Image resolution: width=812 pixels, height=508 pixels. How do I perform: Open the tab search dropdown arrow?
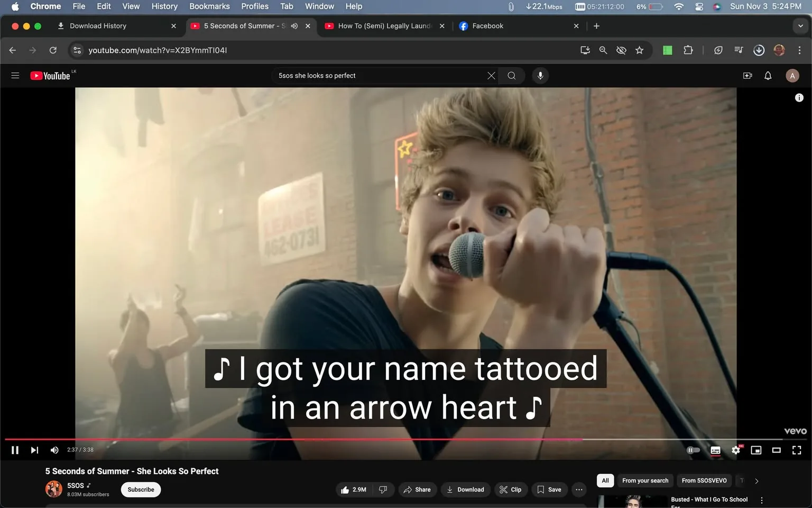(800, 25)
